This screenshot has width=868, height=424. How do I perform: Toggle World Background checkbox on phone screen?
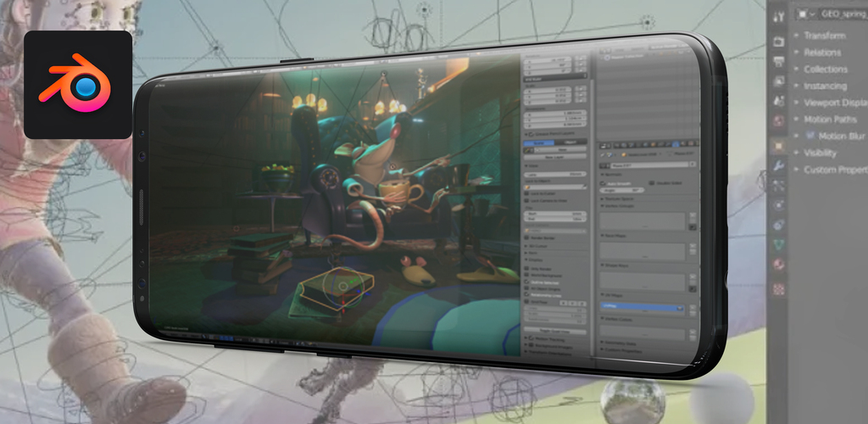click(526, 275)
